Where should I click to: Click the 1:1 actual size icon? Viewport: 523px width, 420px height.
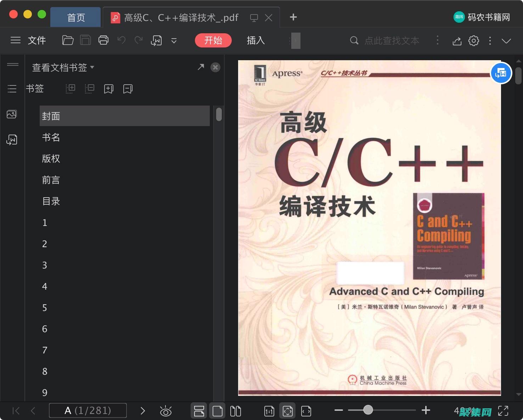click(269, 410)
